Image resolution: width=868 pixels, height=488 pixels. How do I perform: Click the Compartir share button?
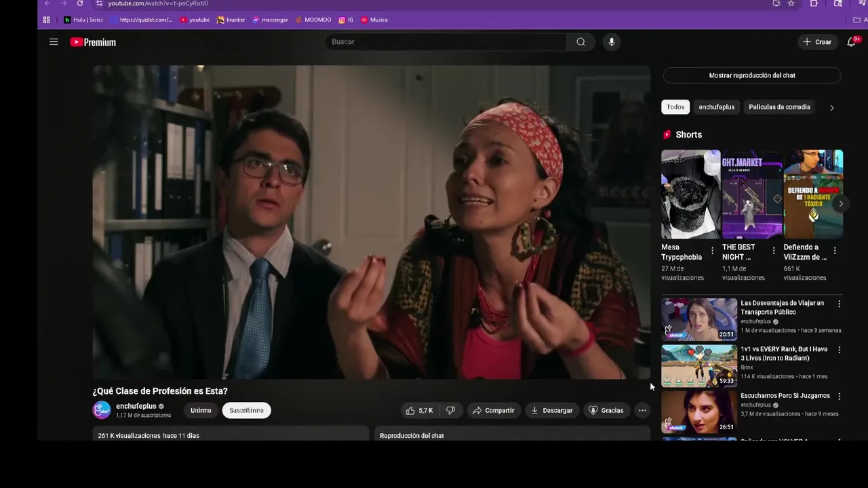click(494, 411)
